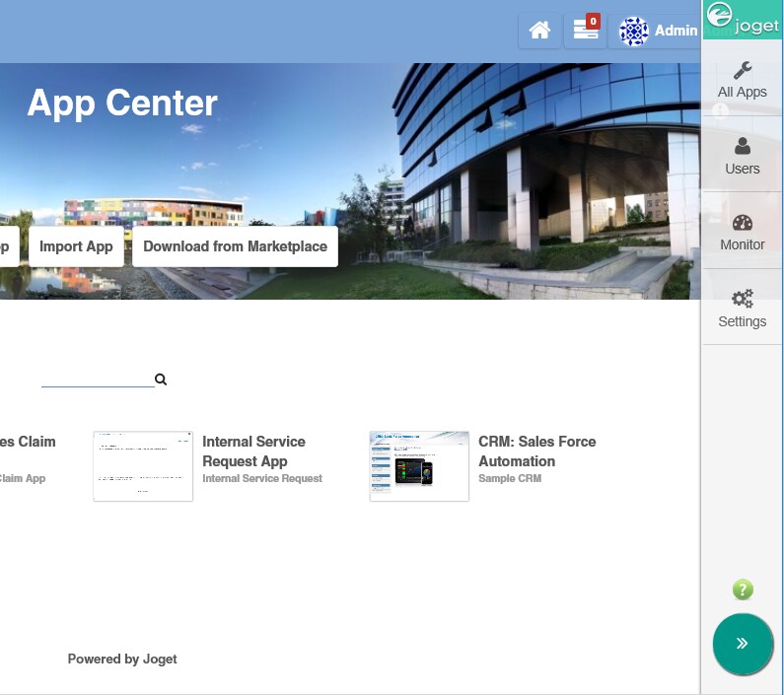784x695 pixels.
Task: Collapse the admin bar with the arrow button
Action: click(x=743, y=644)
